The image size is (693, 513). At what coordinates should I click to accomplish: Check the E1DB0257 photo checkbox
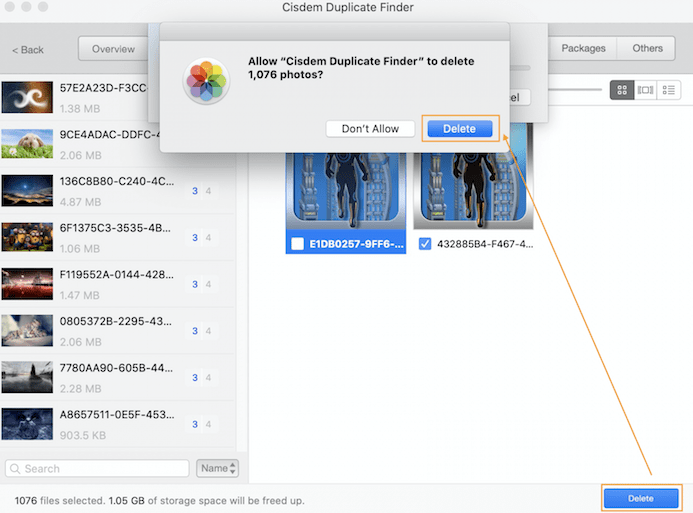pyautogui.click(x=297, y=243)
